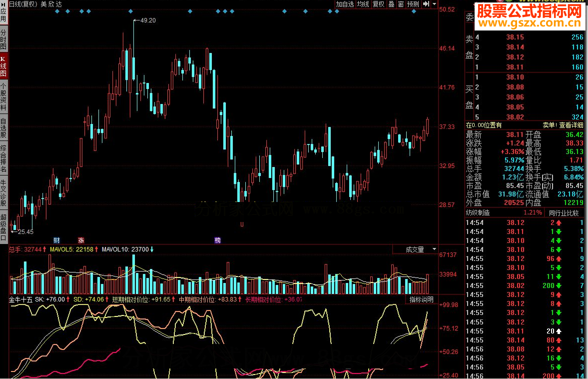
Task: Click the 窗 multi-window button
Action: [401, 4]
